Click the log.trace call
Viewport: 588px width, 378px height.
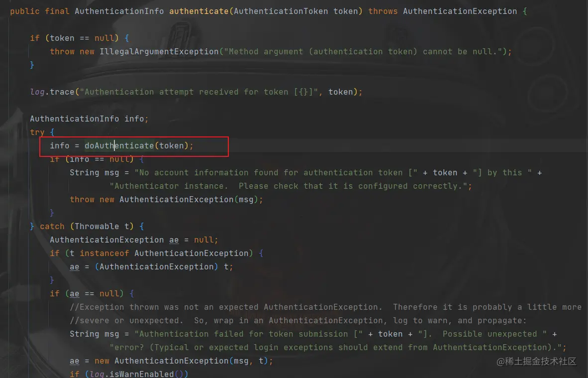pyautogui.click(x=52, y=92)
